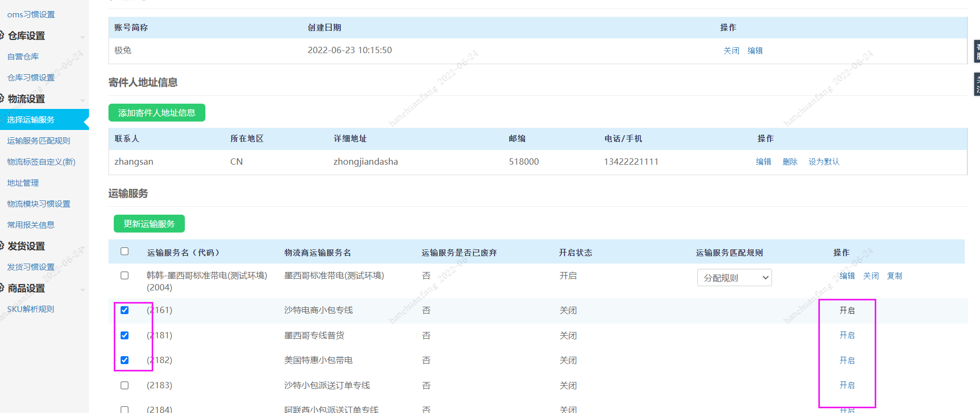Click the 2022-06-23 10:15:50 date cell
Viewport: 980px width, 413px height.
(x=350, y=51)
